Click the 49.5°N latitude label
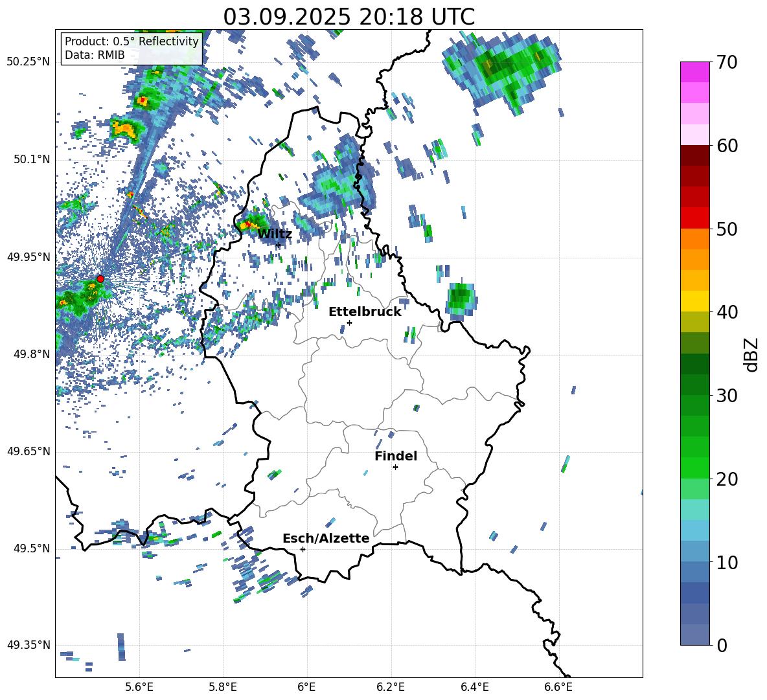Viewport: 767px width, 700px height. [x=31, y=548]
